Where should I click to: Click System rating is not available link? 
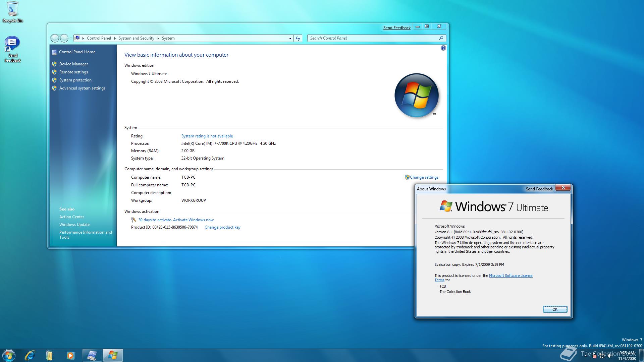pyautogui.click(x=207, y=136)
